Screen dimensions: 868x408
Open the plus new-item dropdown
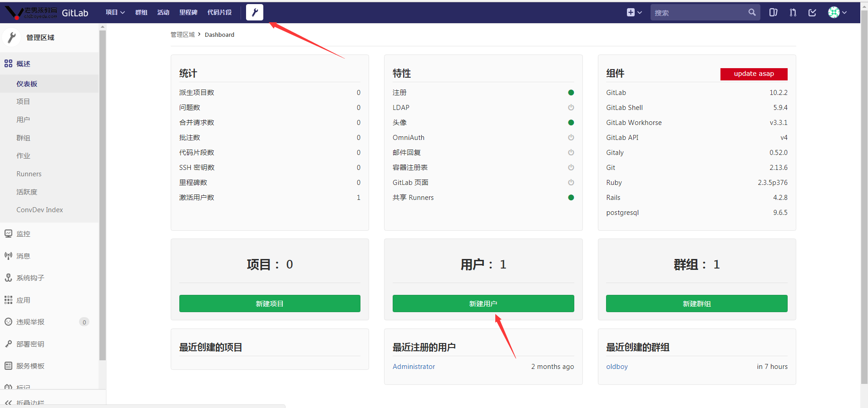pos(634,13)
